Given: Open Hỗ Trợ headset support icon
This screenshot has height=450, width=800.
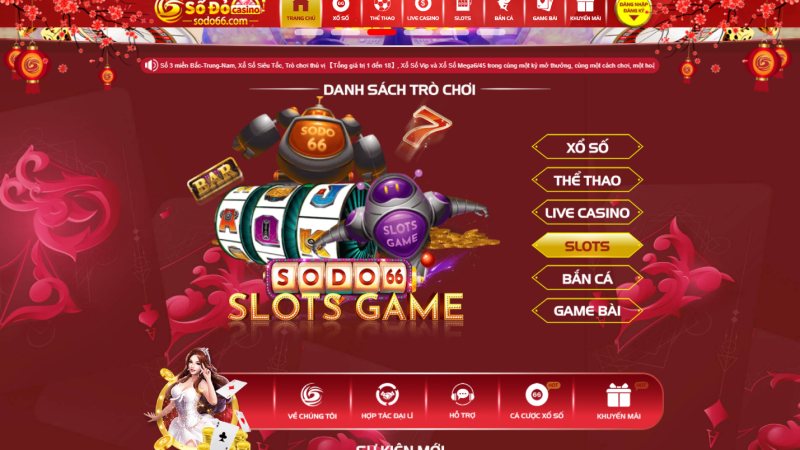Looking at the screenshot, I should pyautogui.click(x=462, y=394).
